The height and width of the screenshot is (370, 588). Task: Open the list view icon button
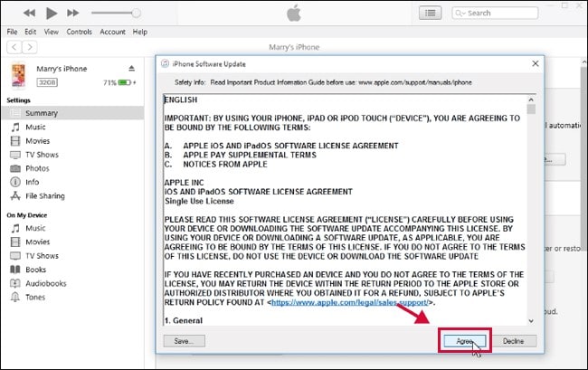(430, 14)
